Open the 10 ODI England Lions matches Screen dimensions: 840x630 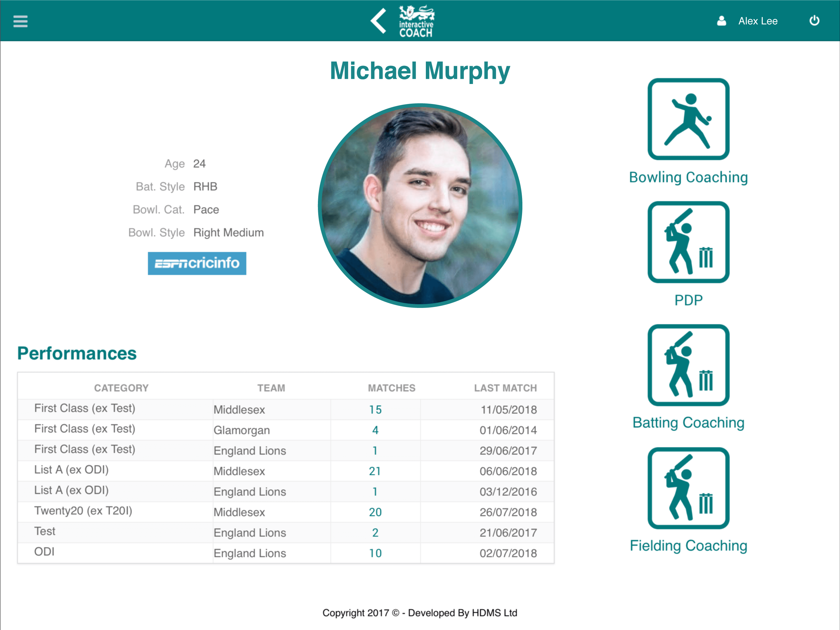tap(375, 553)
